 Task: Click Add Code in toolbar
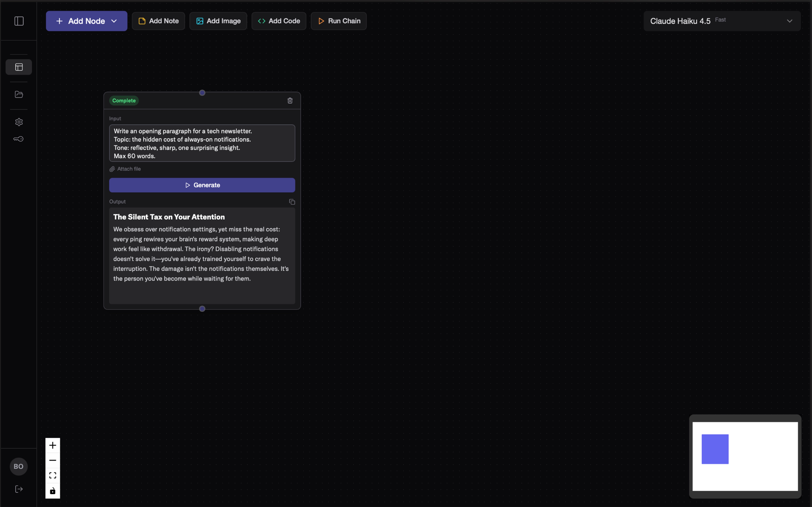click(279, 21)
